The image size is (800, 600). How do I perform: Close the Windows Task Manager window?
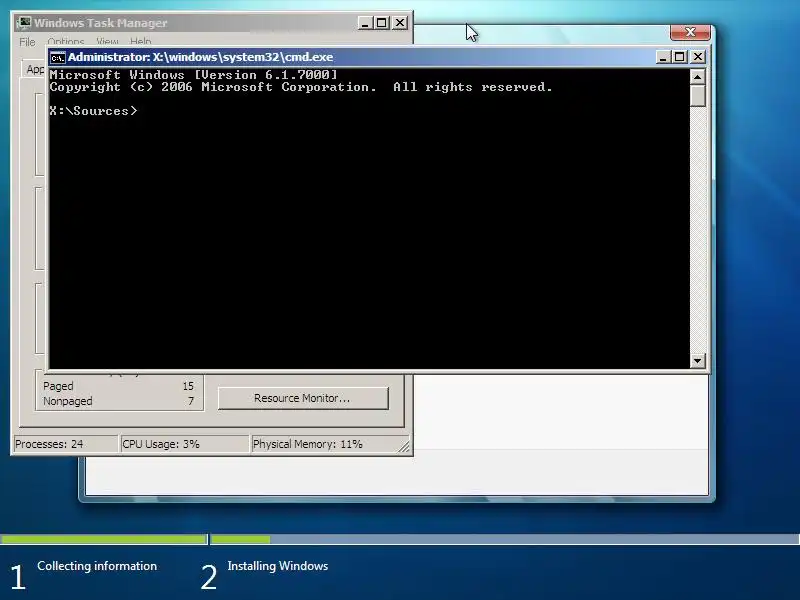(400, 23)
